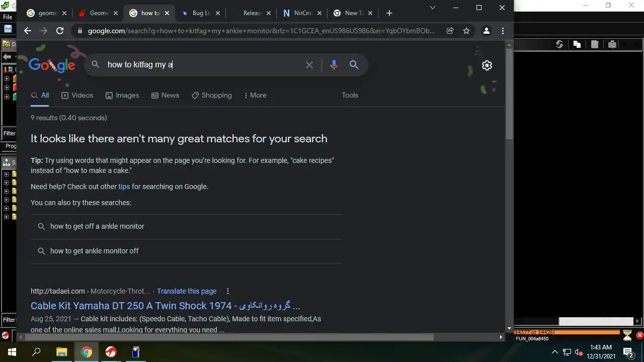The width and height of the screenshot is (644, 362).
Task: Go back to previous page in Chrome
Action: coord(28,31)
